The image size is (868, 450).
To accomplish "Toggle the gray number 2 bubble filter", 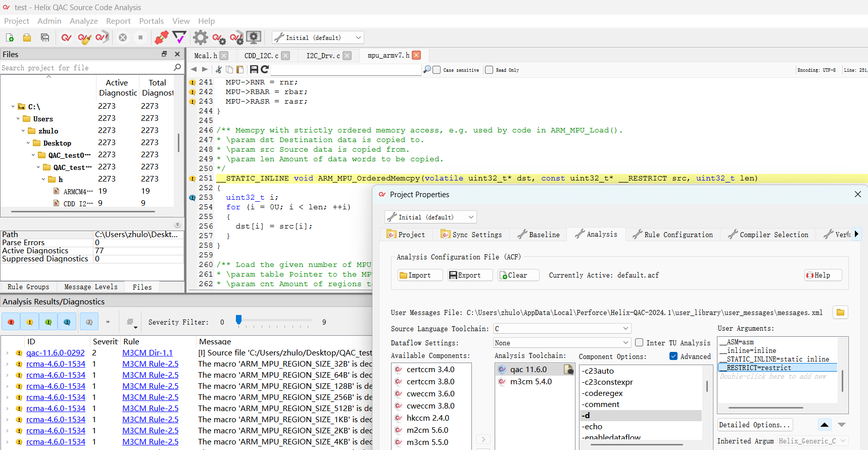I will pyautogui.click(x=89, y=322).
